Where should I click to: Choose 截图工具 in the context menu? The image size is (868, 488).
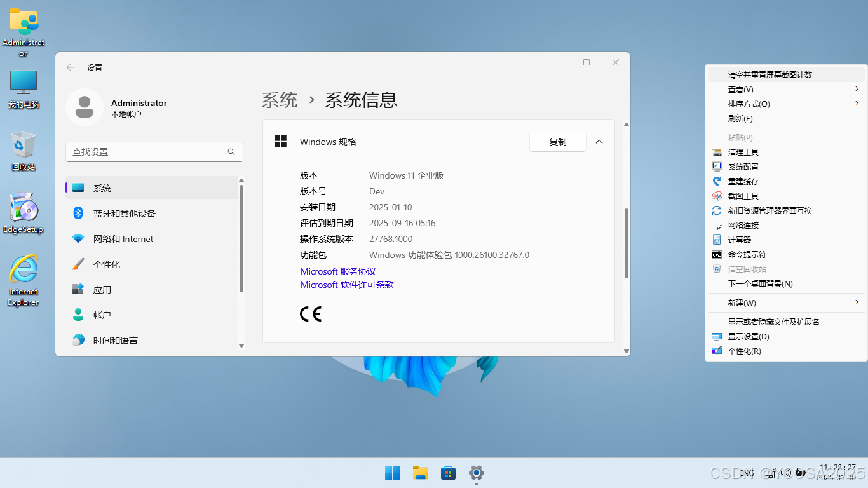coord(786,196)
